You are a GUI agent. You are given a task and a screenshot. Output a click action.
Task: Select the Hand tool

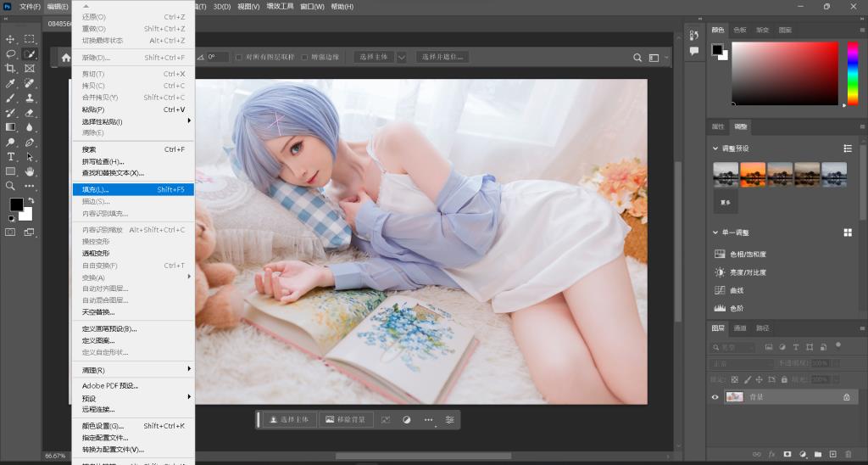point(30,171)
